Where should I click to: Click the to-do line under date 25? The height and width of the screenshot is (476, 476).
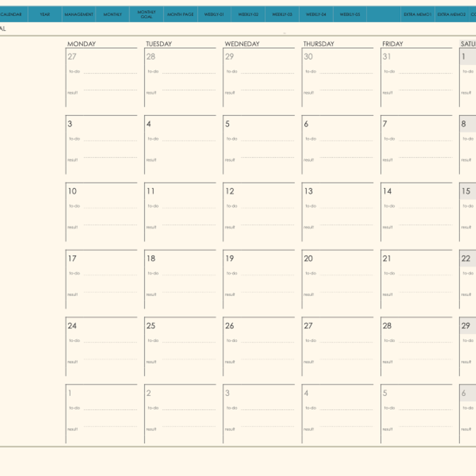click(189, 342)
